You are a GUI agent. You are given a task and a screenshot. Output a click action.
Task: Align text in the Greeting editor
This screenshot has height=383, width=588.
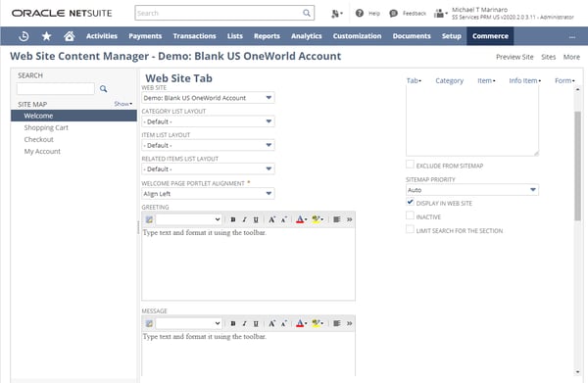[x=337, y=219]
